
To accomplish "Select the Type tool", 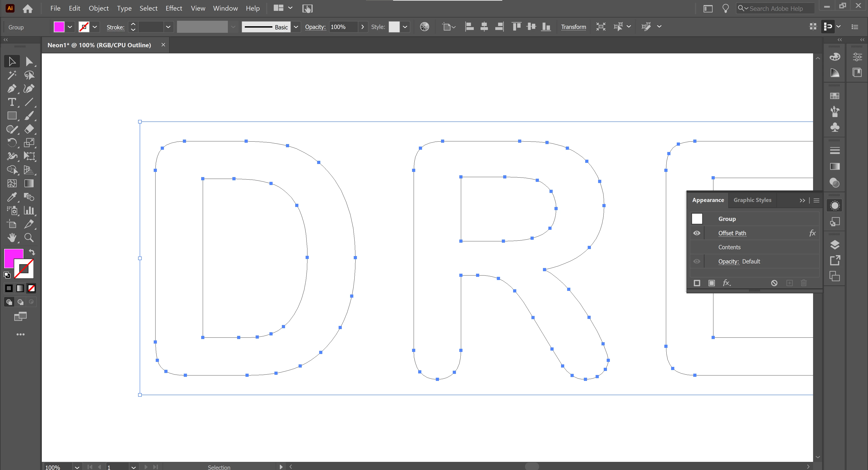I will [x=12, y=102].
